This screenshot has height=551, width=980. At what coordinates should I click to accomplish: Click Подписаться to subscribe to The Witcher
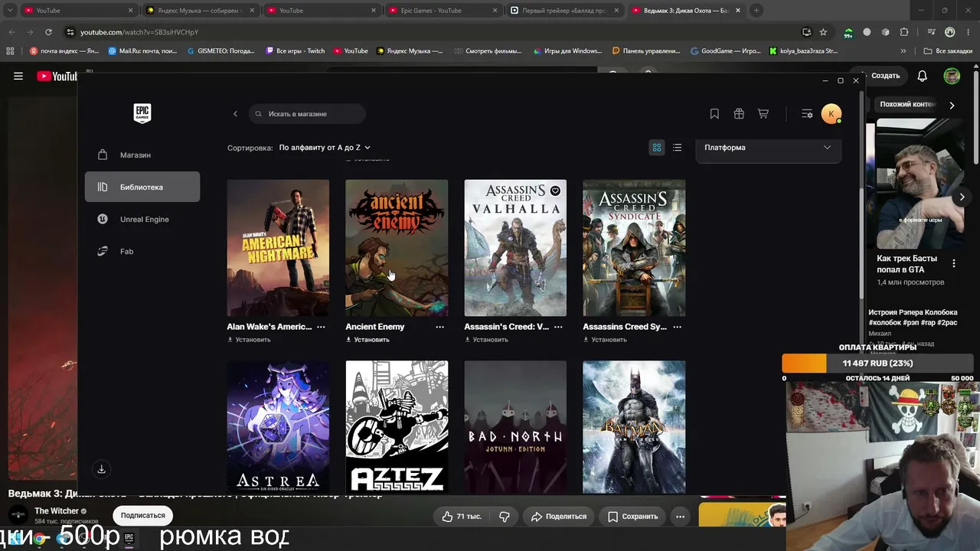click(142, 516)
